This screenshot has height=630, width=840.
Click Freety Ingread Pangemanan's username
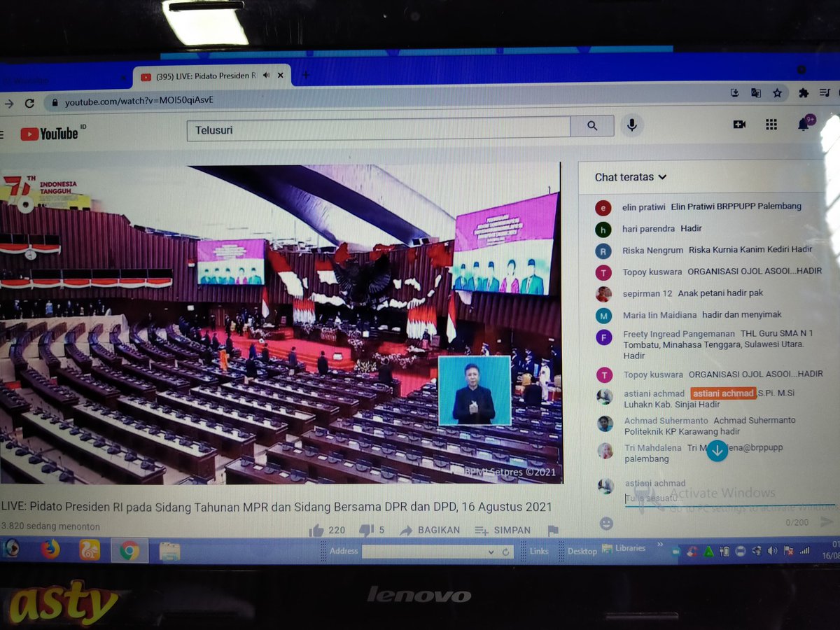(679, 334)
